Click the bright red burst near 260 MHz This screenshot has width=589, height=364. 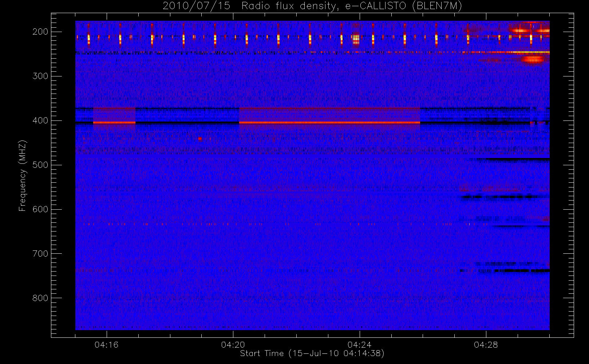533,59
